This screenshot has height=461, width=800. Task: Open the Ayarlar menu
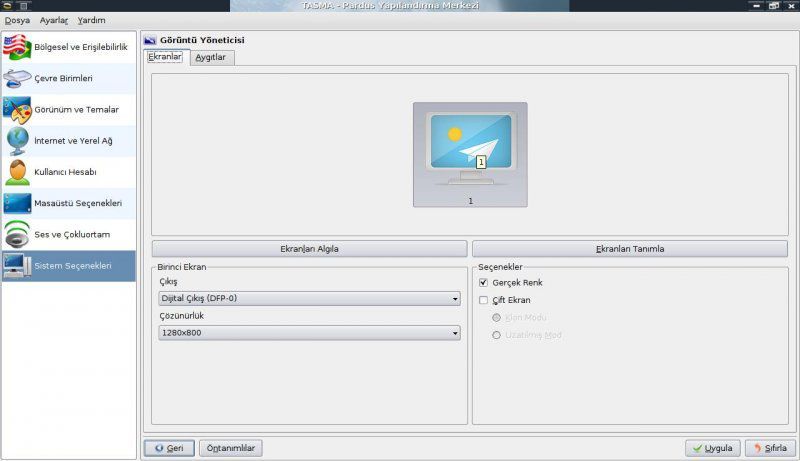click(x=54, y=20)
